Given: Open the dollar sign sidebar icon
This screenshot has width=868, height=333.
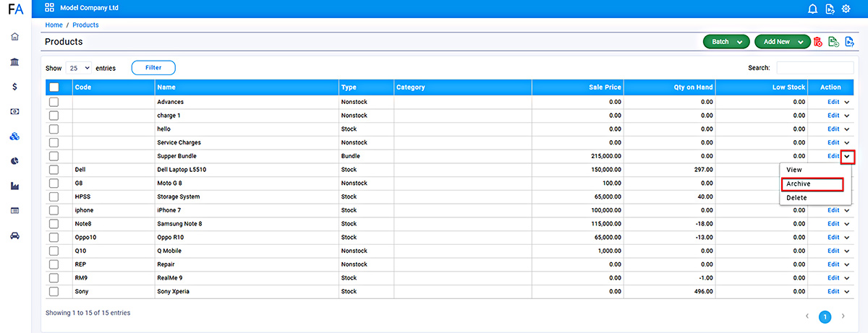Looking at the screenshot, I should click(x=14, y=87).
